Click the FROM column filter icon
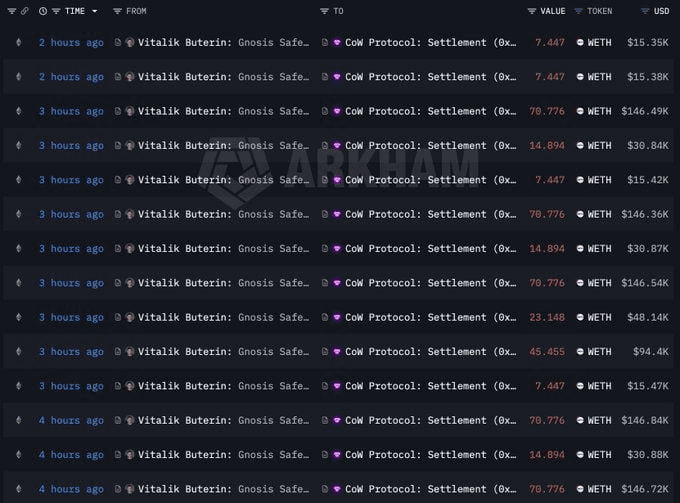 [x=118, y=11]
